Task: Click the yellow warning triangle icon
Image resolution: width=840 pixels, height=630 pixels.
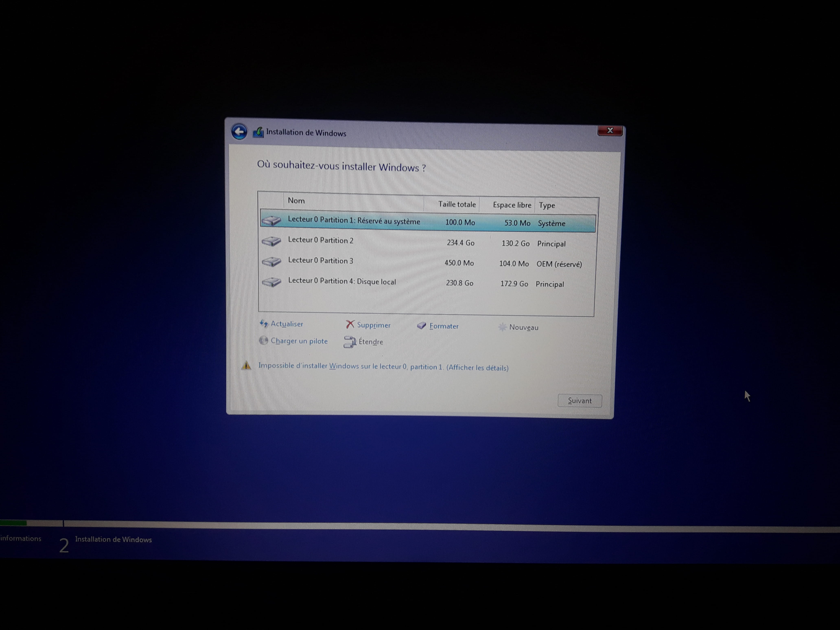Action: pos(246,365)
